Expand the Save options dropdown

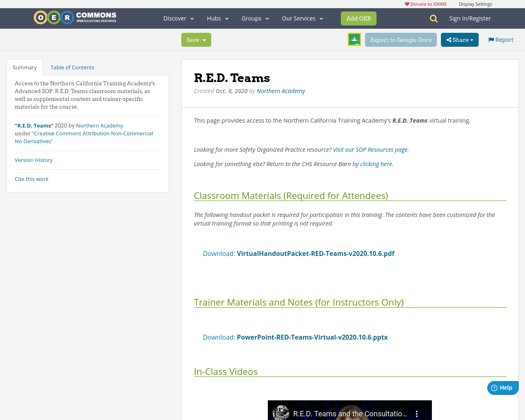pos(205,39)
